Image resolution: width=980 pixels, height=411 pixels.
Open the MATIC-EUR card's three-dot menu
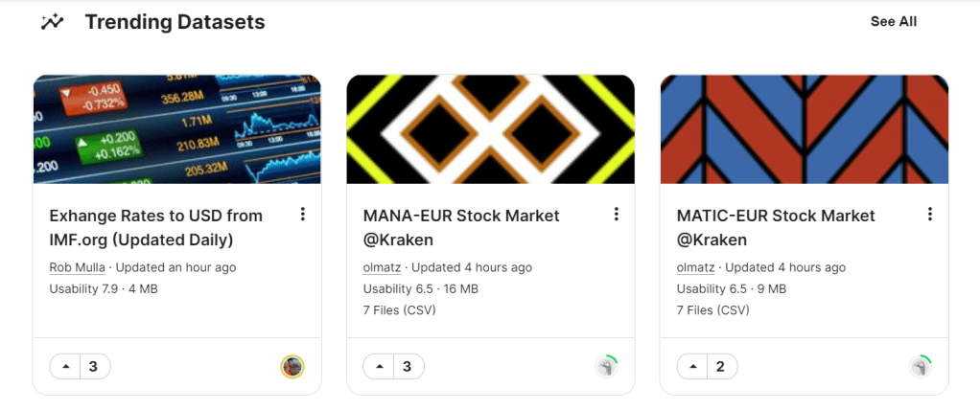930,214
